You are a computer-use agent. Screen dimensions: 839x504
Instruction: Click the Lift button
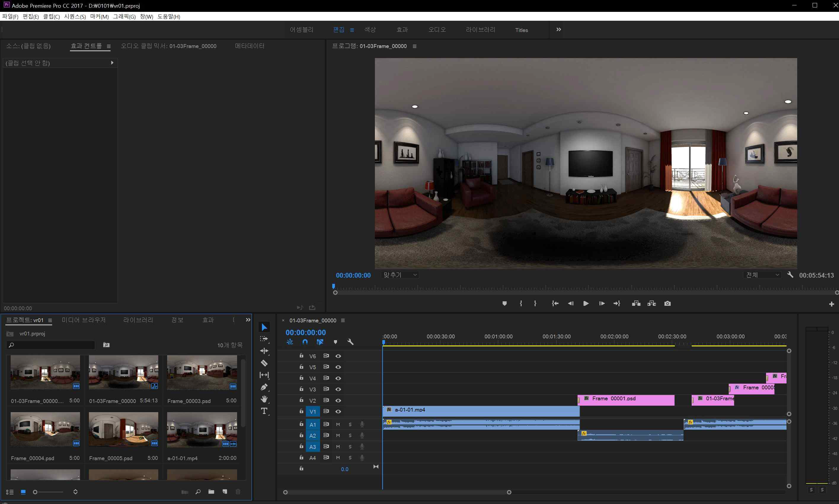(636, 303)
